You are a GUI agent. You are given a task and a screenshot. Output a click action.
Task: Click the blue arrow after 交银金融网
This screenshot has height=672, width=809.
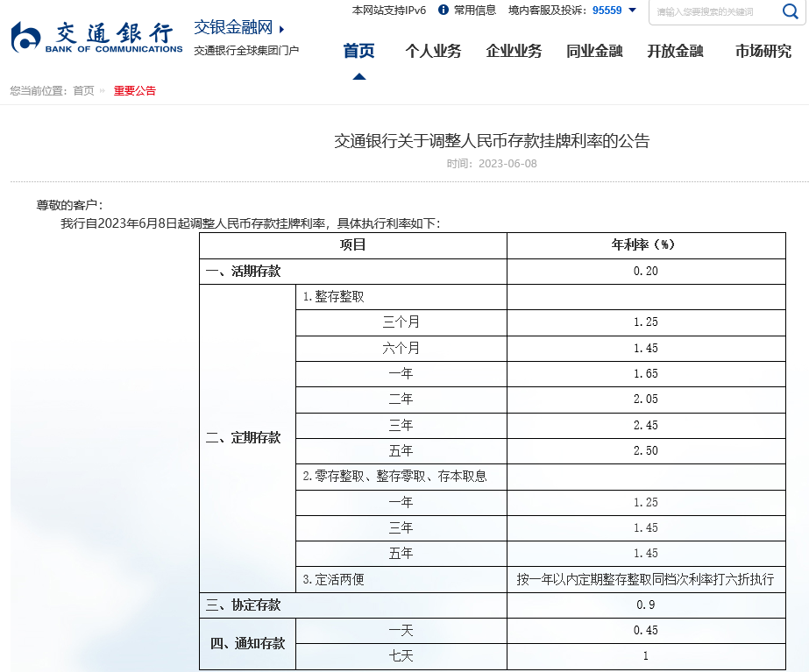click(280, 27)
